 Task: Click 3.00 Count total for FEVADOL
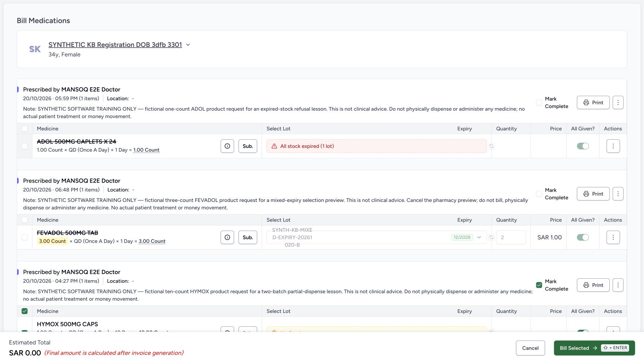152,241
